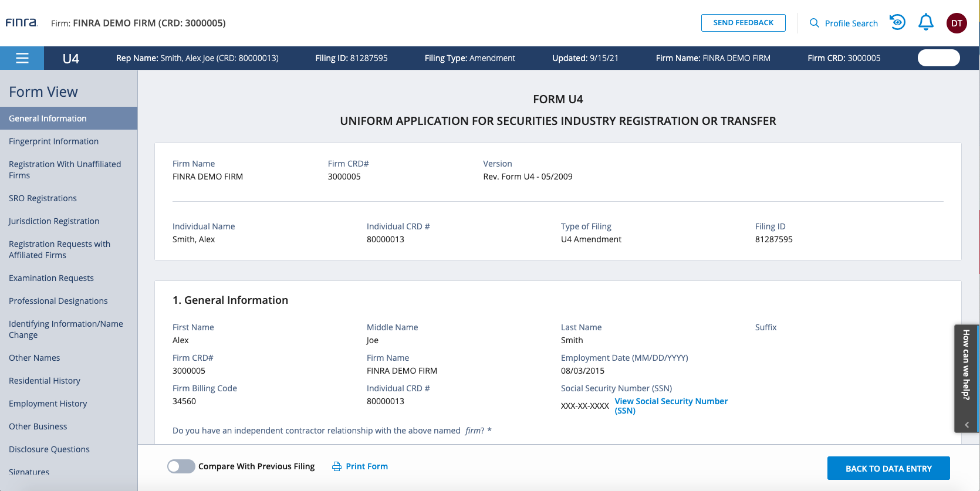Open the notifications bell
The width and height of the screenshot is (980, 491).
pos(925,23)
